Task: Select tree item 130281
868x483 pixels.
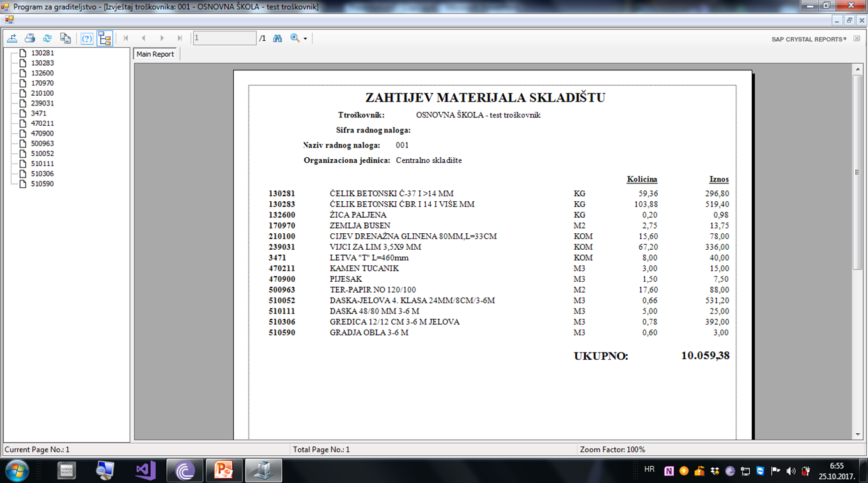Action: point(42,53)
